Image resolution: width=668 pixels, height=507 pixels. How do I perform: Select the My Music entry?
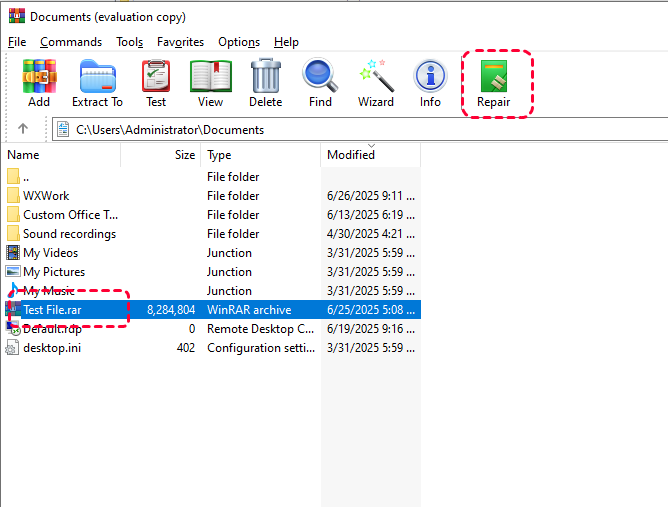(49, 291)
